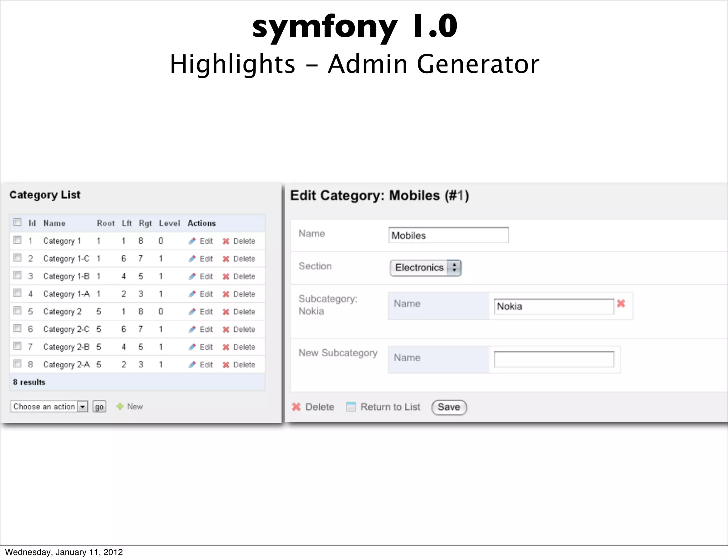The image size is (728, 560).
Task: Click the Edit pencil icon for Category 2-A
Action: pos(192,365)
